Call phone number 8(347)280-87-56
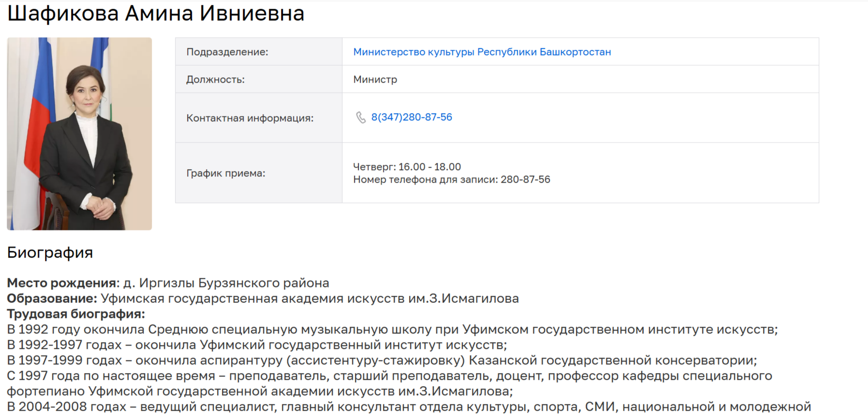 [412, 117]
